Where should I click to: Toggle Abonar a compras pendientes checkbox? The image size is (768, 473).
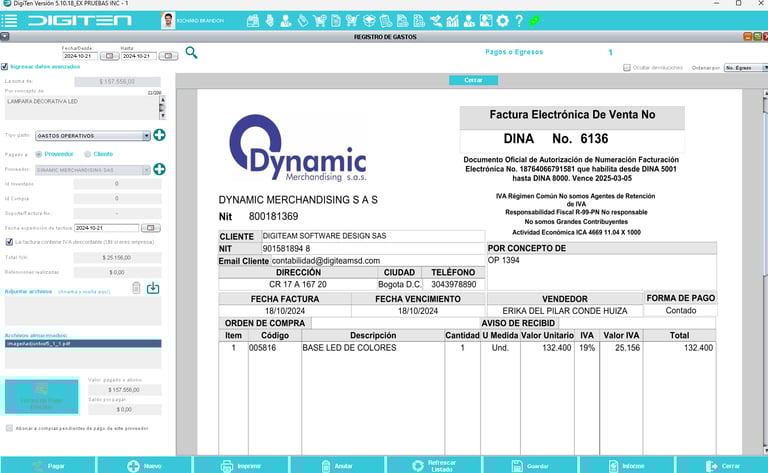[x=9, y=428]
